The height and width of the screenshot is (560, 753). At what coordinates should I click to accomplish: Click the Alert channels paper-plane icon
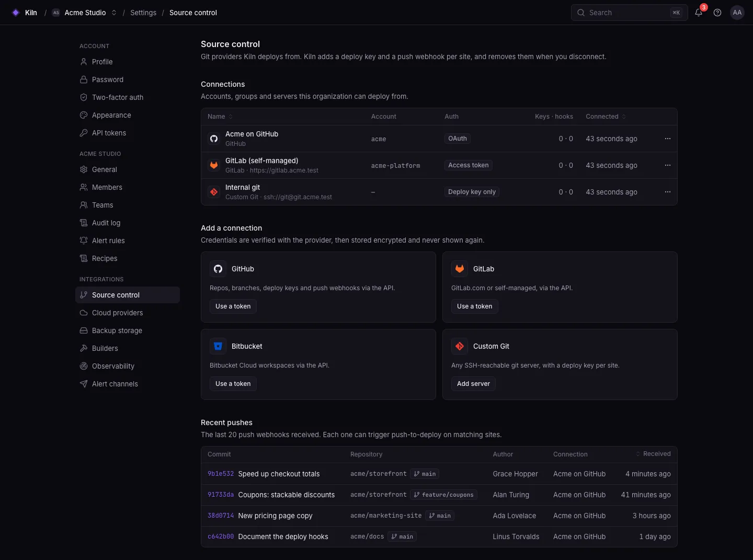tap(84, 384)
